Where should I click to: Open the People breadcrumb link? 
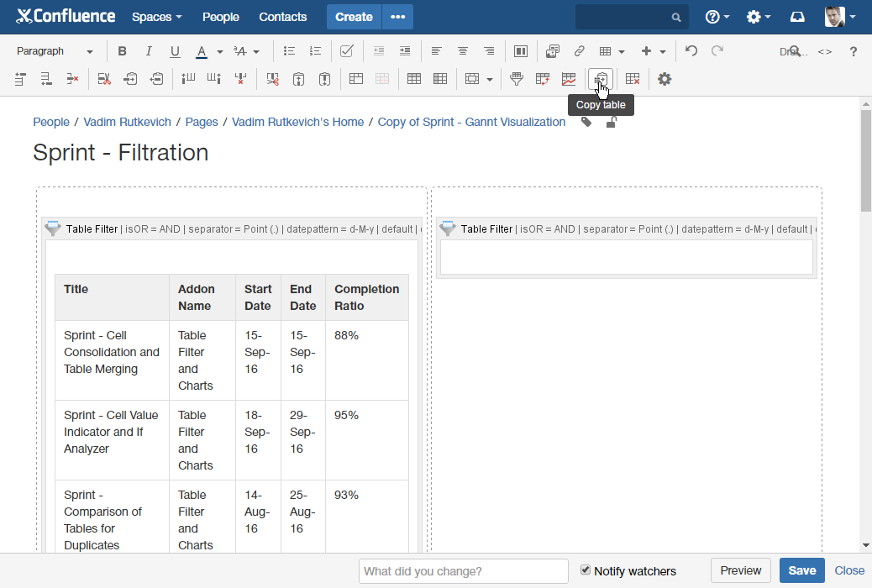51,122
